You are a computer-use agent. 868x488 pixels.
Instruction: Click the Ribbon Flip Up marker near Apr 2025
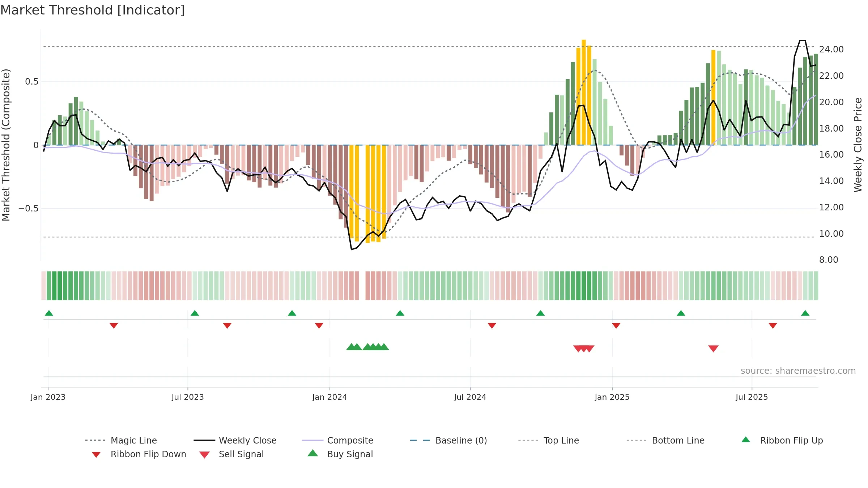tap(681, 313)
